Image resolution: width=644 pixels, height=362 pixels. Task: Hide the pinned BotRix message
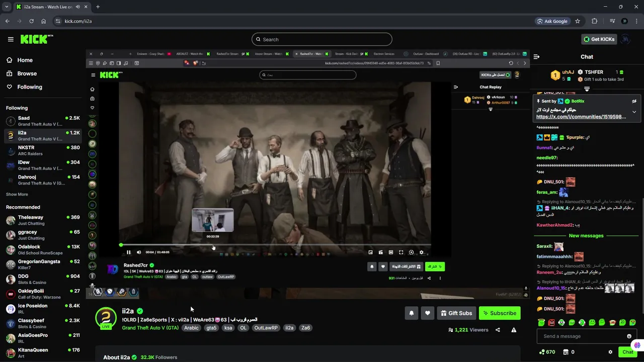[634, 101]
